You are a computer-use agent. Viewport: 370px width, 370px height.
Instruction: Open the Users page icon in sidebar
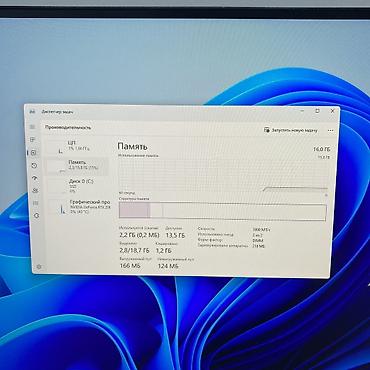click(35, 191)
